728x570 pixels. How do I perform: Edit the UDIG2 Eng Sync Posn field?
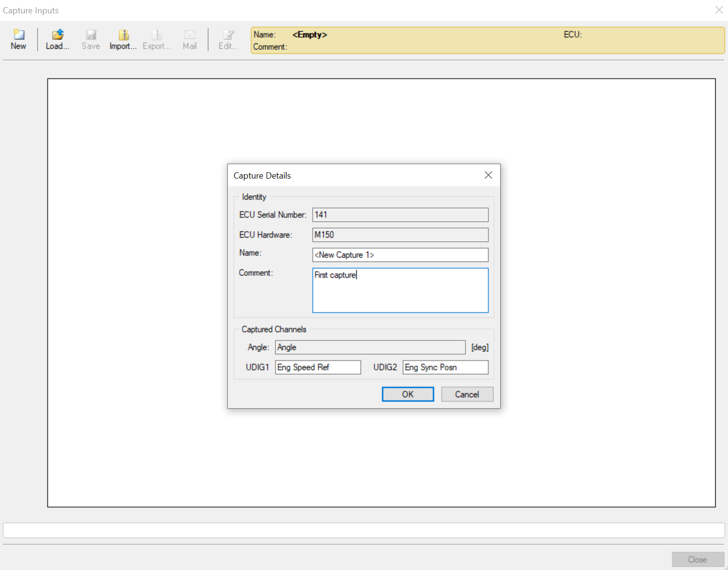coord(445,368)
